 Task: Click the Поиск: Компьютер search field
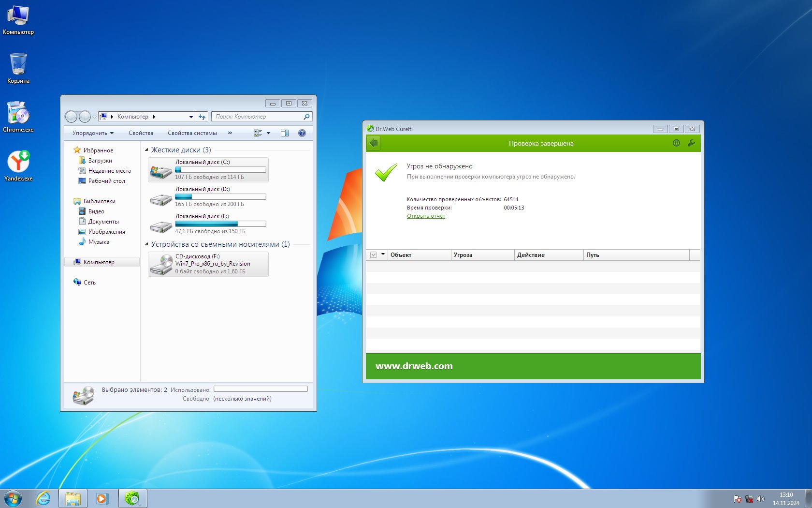(x=258, y=117)
